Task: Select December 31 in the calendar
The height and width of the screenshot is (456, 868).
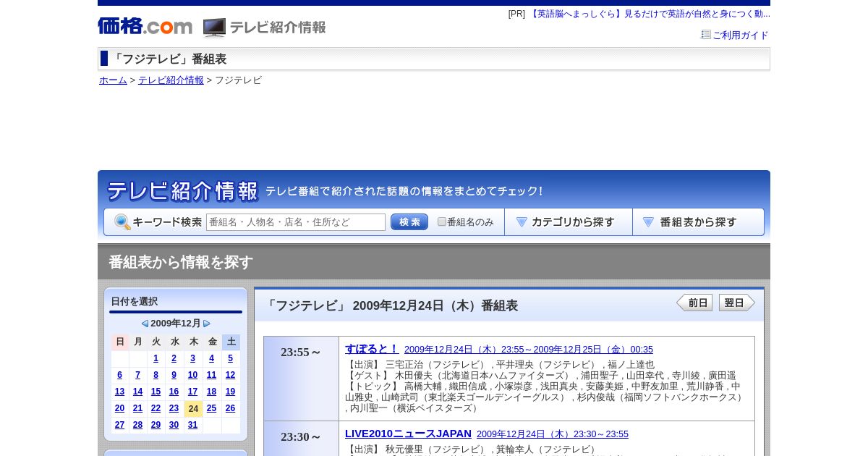Action: pyautogui.click(x=192, y=425)
